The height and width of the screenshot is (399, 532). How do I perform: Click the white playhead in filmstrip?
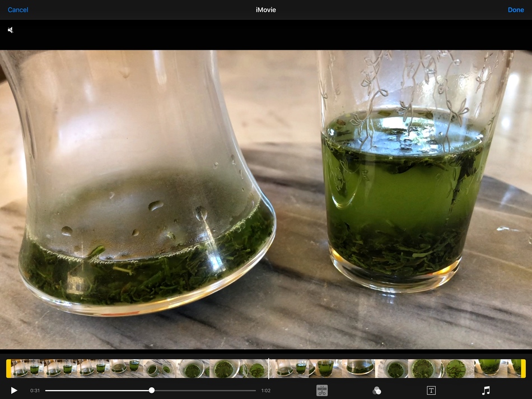pyautogui.click(x=268, y=368)
